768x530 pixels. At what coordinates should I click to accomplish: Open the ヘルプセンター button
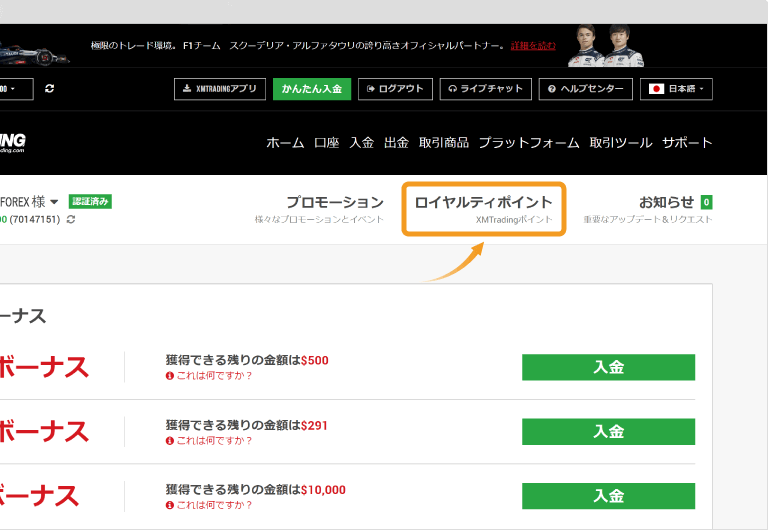click(x=586, y=89)
